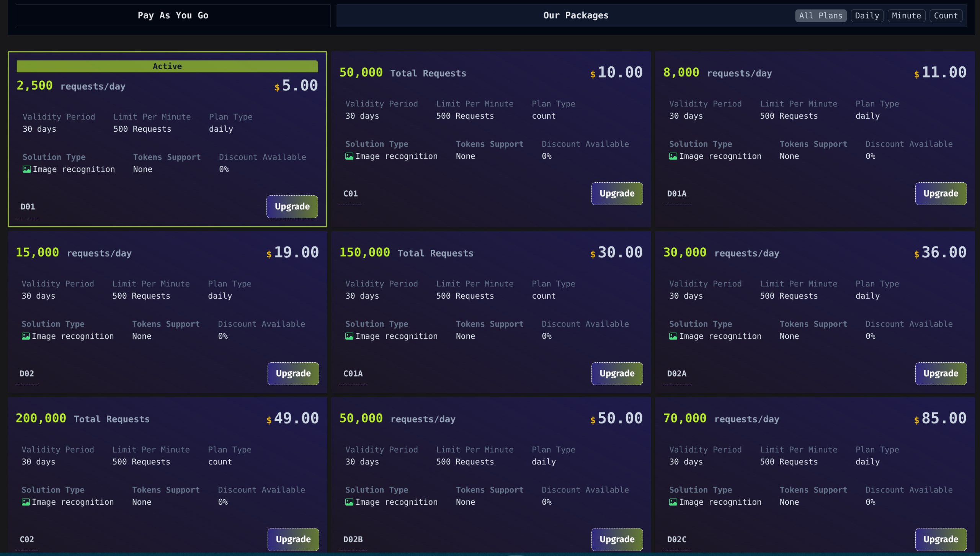Upgrade to the $30.00 C01A plan
The image size is (980, 556).
point(617,374)
